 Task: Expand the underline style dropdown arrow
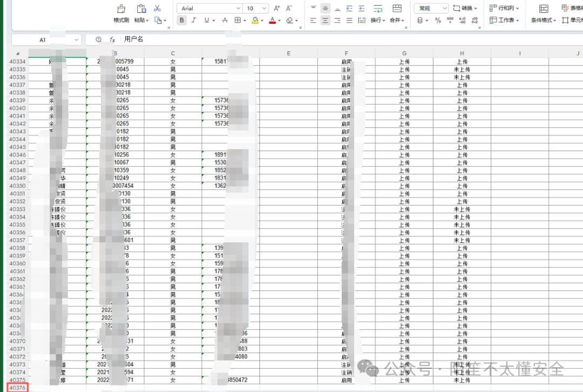(x=214, y=21)
